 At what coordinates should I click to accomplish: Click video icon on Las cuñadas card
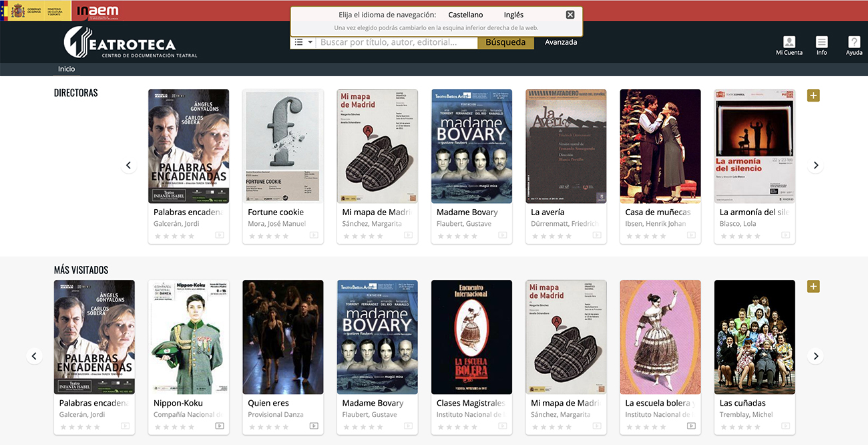point(785,426)
